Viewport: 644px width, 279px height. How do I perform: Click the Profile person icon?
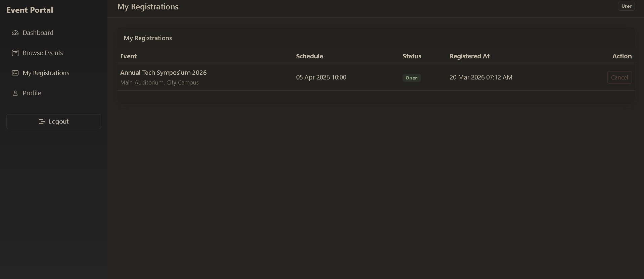(15, 93)
